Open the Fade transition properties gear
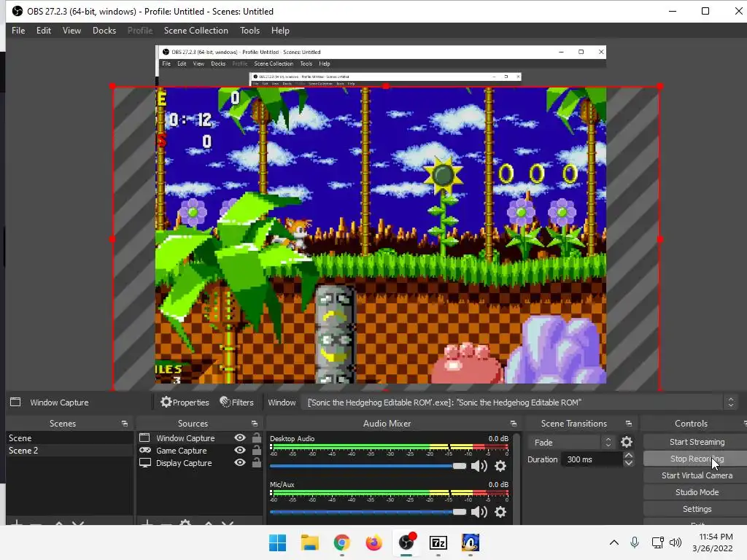 point(627,443)
